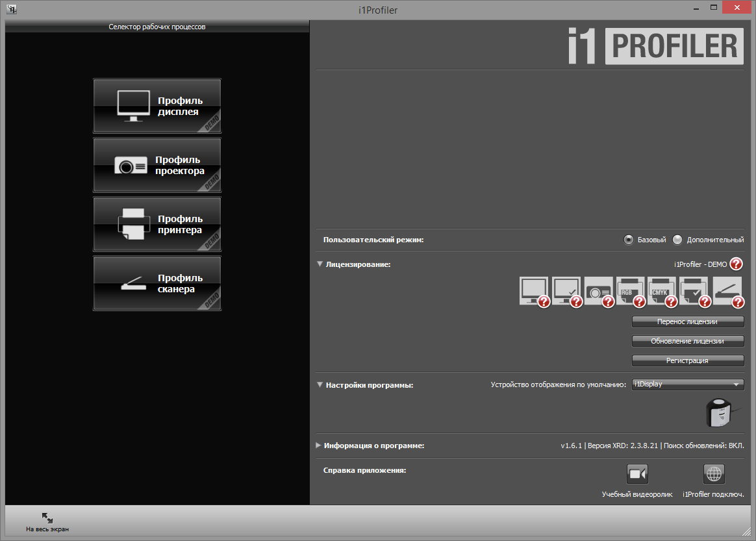Image resolution: width=756 pixels, height=541 pixels.
Task: Click the projector license icon
Action: [599, 291]
